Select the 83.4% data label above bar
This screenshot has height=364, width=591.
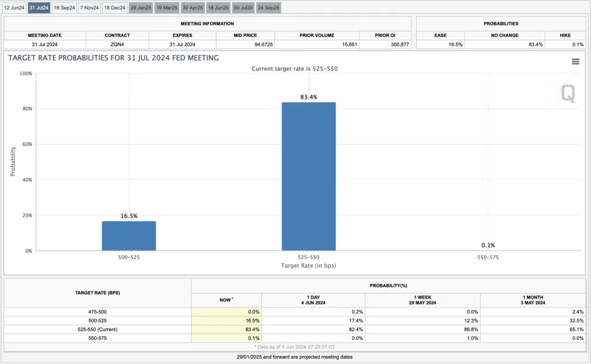(309, 97)
